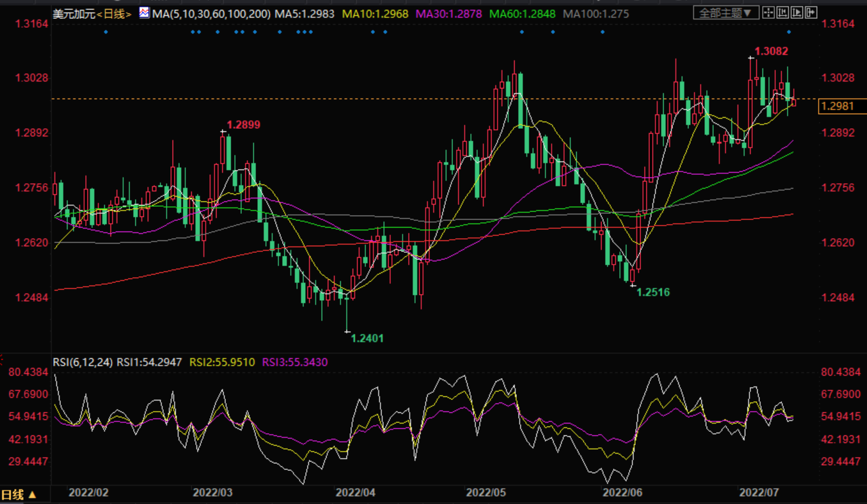This screenshot has width=867, height=504.
Task: Click the right axis price 1.2620
Action: [838, 243]
